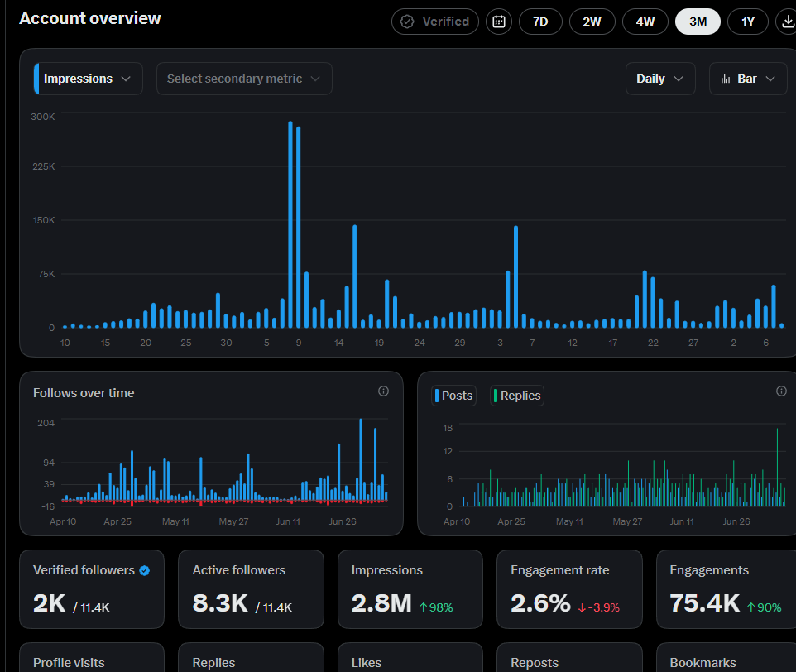
Task: Select the Profile visits card
Action: (92, 658)
